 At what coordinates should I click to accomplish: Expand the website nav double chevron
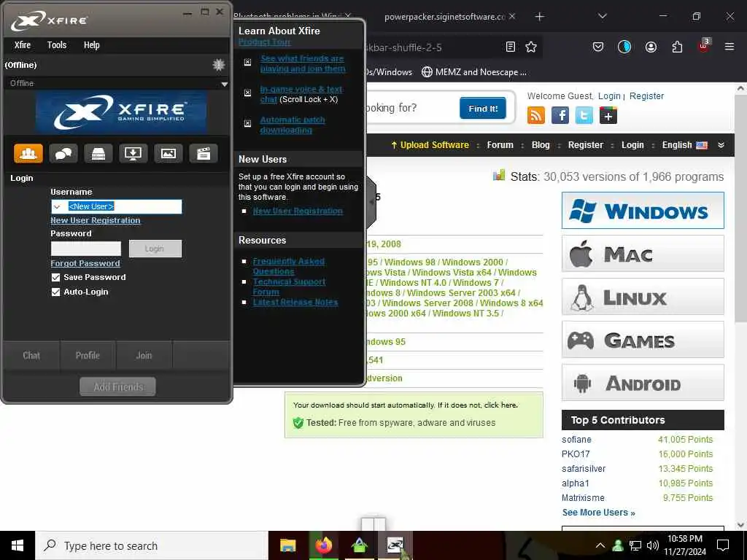tap(721, 145)
